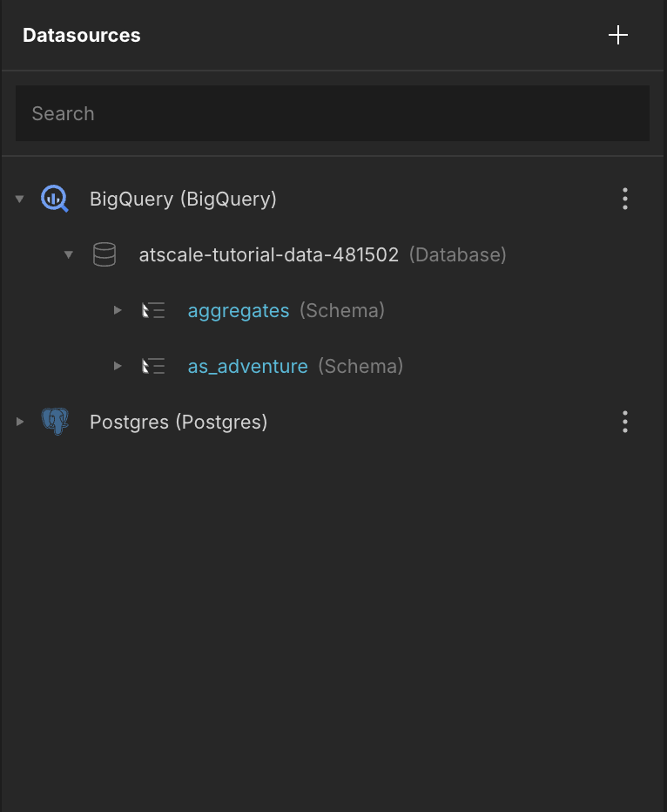Click the plus icon to add datasource
Image resolution: width=667 pixels, height=812 pixels.
618,35
